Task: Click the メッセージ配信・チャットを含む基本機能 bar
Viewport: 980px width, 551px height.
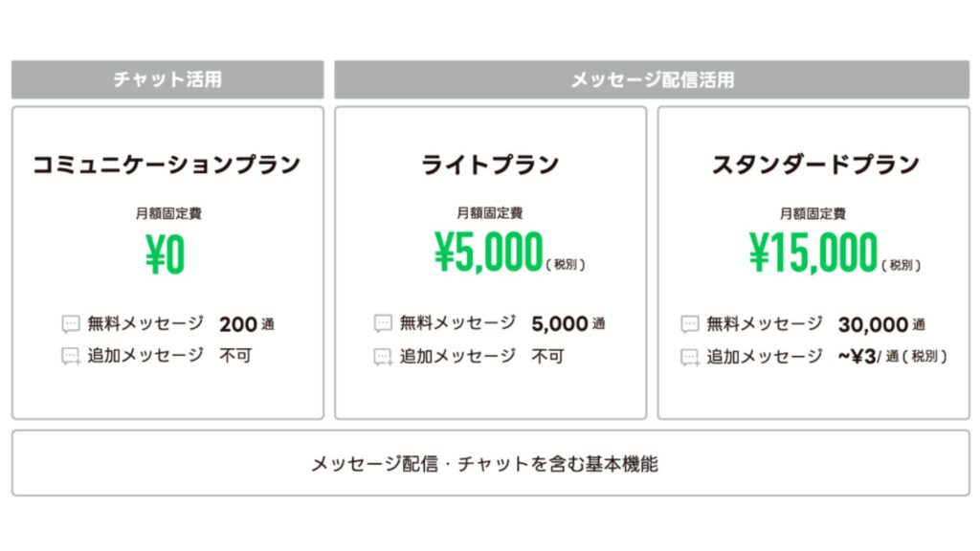Action: (x=490, y=464)
